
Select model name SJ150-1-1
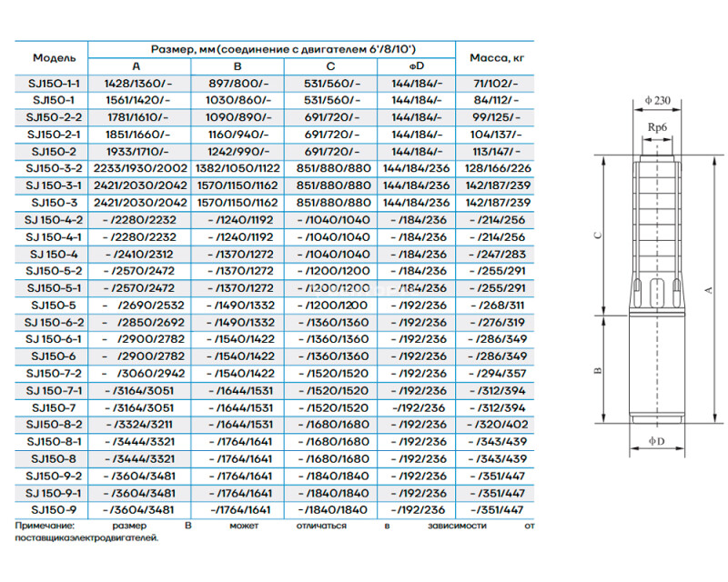(54, 84)
